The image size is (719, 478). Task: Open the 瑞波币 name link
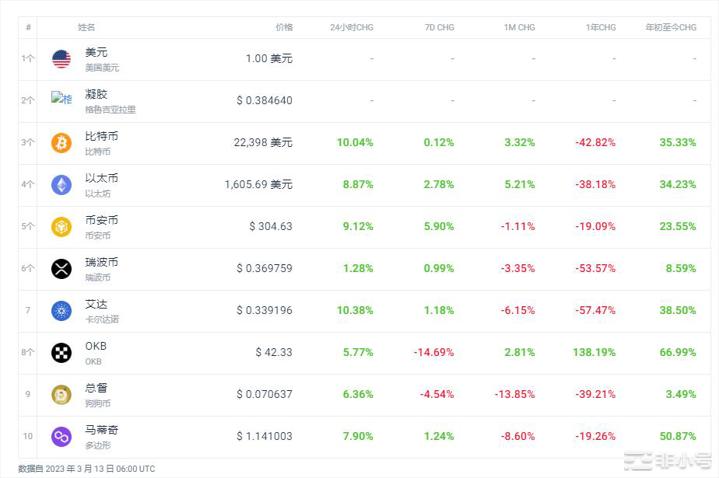click(x=101, y=262)
